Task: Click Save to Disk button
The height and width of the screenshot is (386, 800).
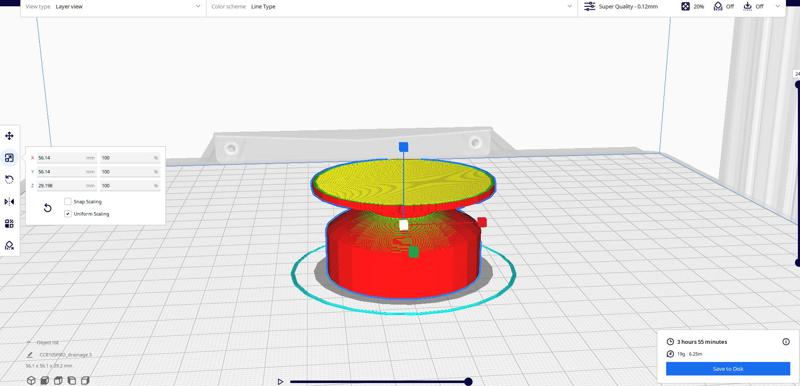Action: coord(728,369)
